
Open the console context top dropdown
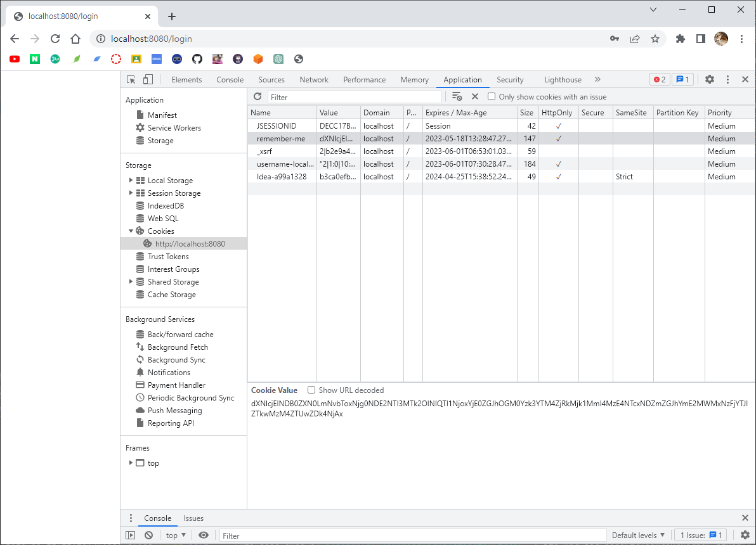[176, 535]
